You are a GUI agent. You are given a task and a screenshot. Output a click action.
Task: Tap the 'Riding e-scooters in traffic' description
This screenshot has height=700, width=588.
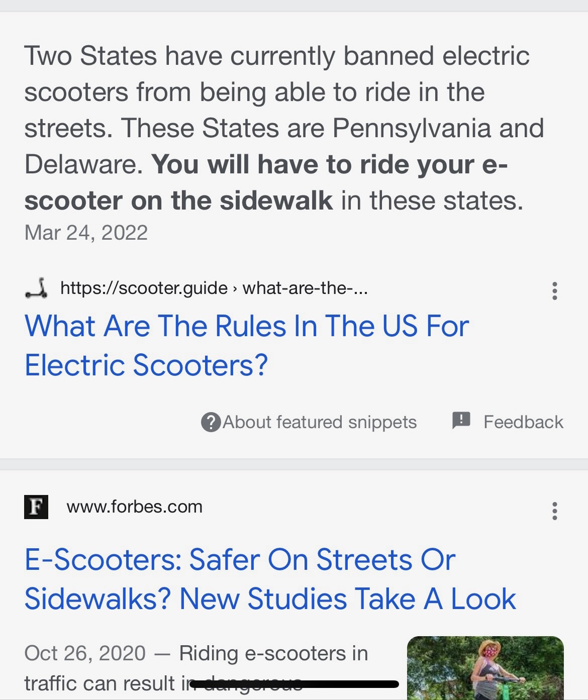(273, 653)
